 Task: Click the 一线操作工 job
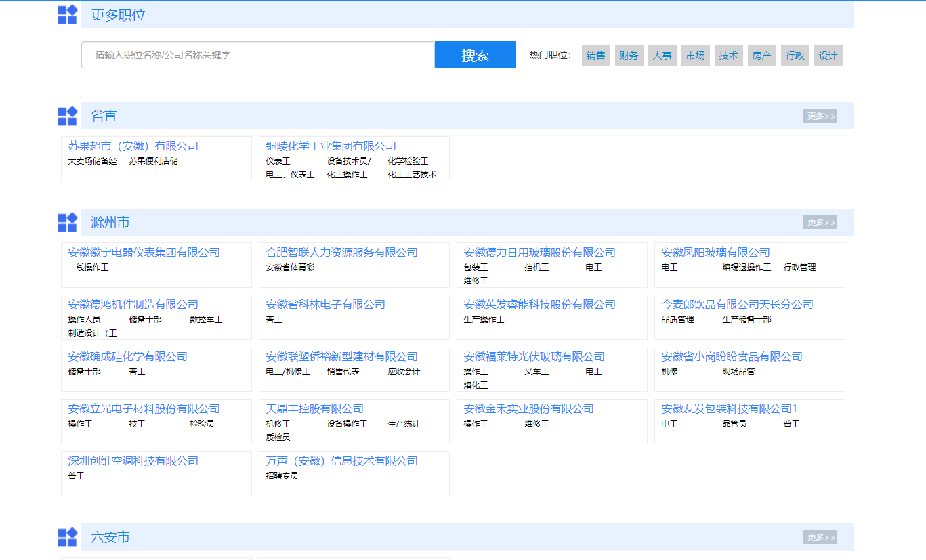(88, 267)
